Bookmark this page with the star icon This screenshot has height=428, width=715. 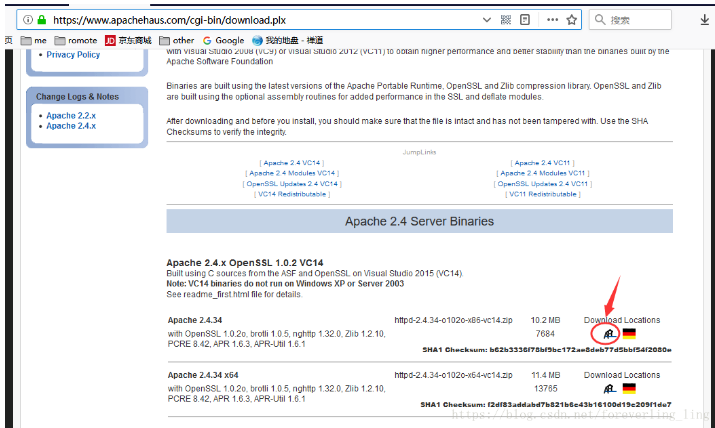pos(571,20)
